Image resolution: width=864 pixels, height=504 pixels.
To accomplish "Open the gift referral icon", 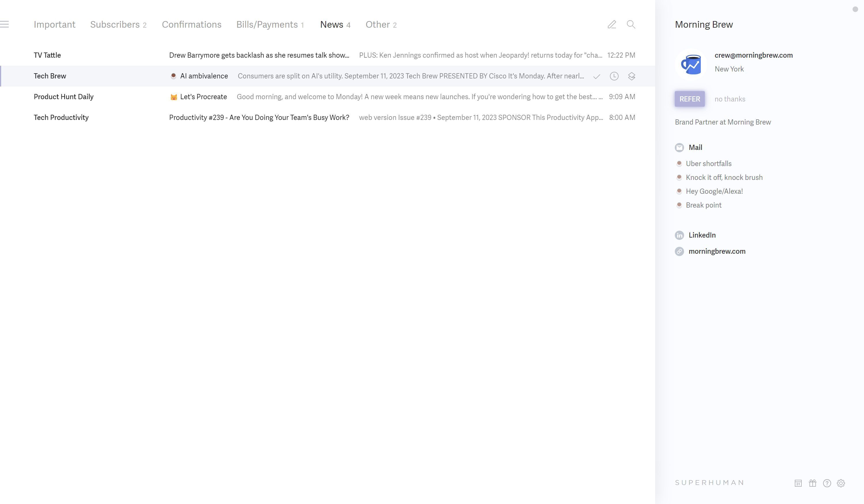I will point(813,483).
